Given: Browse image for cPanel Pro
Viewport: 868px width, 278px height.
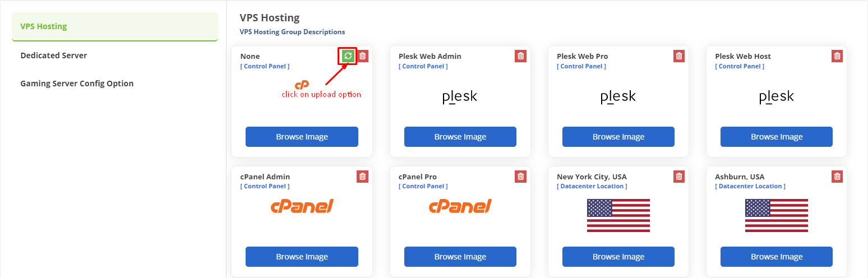Looking at the screenshot, I should point(460,257).
